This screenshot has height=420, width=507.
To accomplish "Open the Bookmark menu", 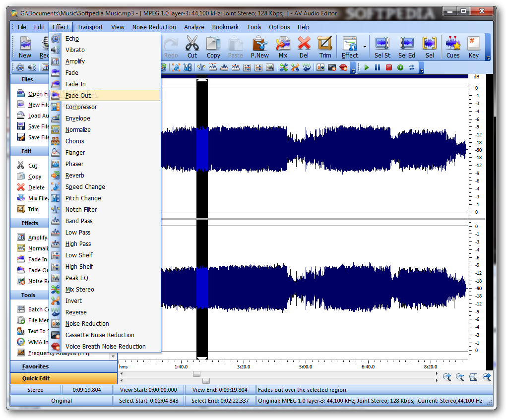I will pyautogui.click(x=225, y=27).
